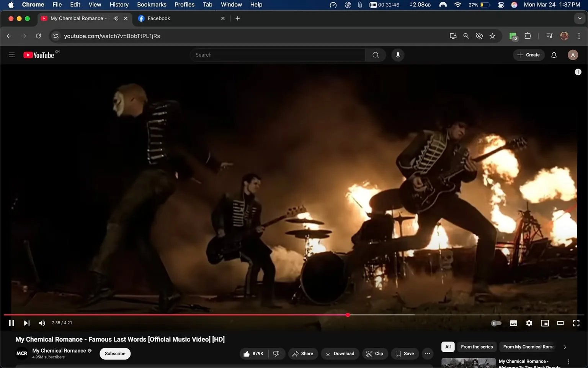Open the player settings gear
Screen dimensions: 588x368
(529, 323)
